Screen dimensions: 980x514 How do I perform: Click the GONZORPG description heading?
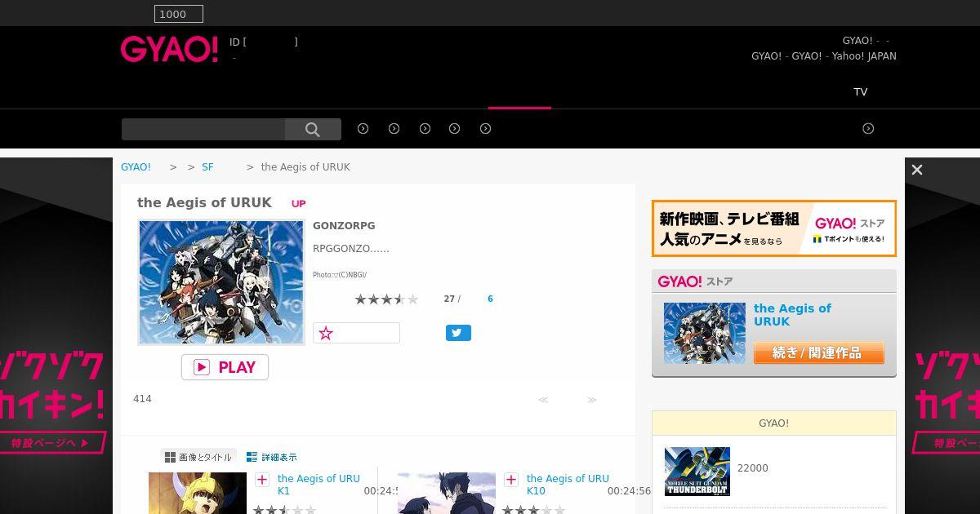click(344, 226)
